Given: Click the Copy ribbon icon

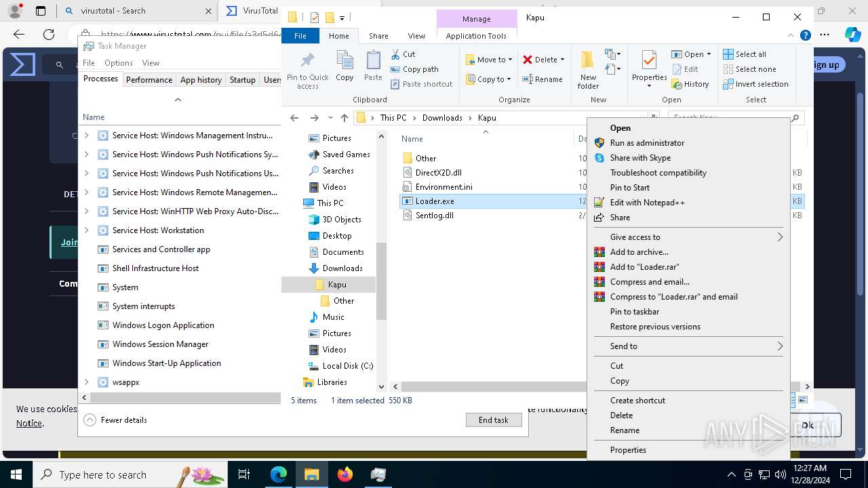Looking at the screenshot, I should pyautogui.click(x=344, y=66).
